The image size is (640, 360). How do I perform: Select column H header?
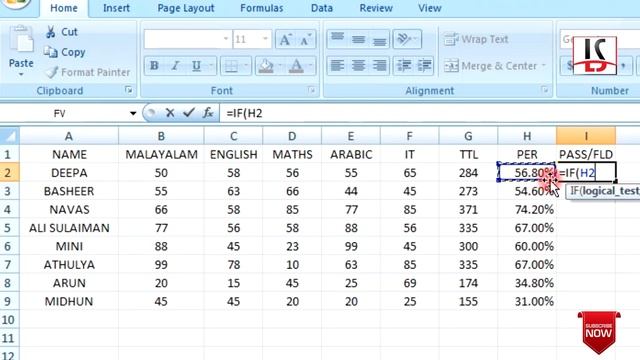527,136
